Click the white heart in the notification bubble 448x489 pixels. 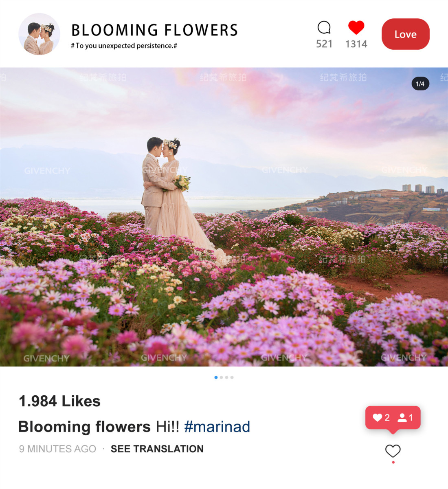(378, 417)
